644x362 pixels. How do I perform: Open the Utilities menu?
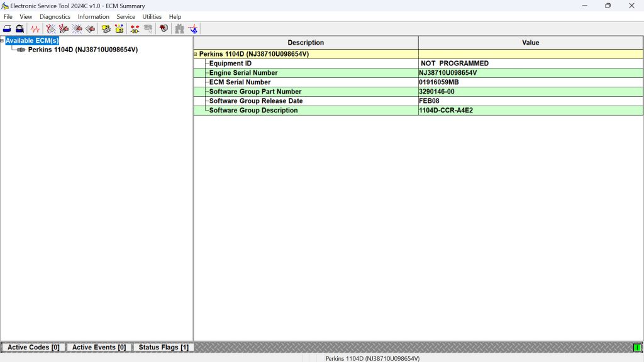pyautogui.click(x=152, y=16)
